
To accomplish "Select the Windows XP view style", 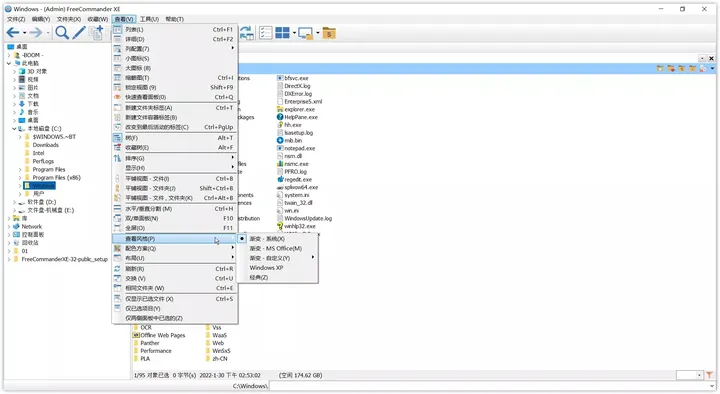I will pos(266,268).
